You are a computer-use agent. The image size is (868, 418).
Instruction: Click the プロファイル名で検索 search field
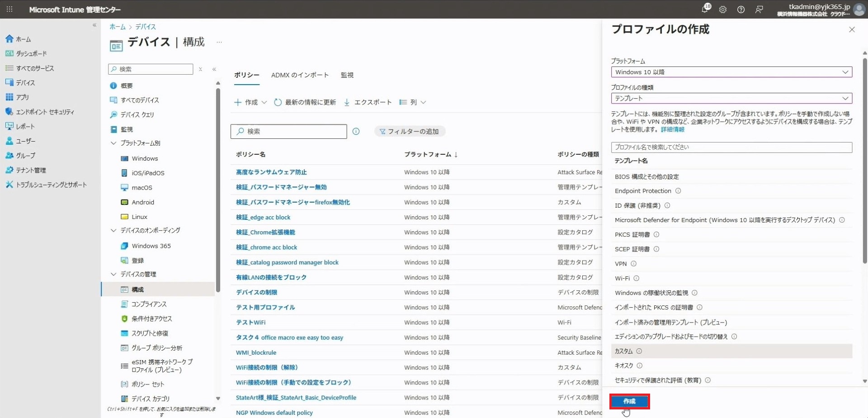[x=731, y=147]
